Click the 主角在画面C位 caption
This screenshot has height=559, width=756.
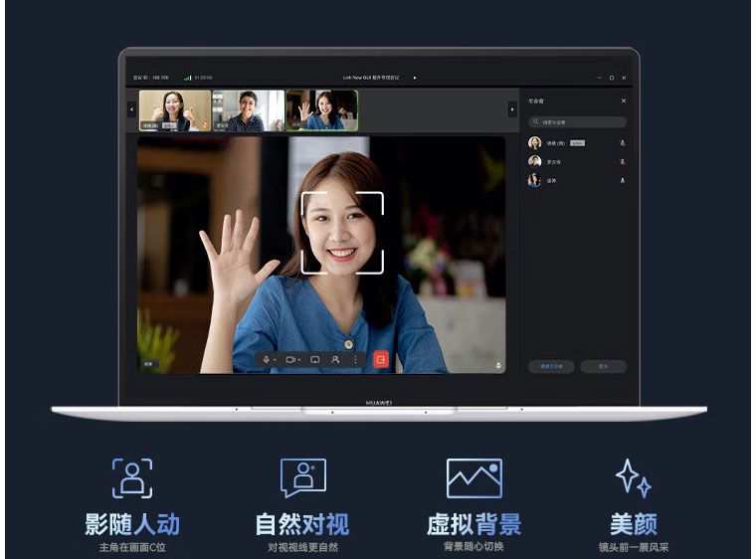[132, 547]
